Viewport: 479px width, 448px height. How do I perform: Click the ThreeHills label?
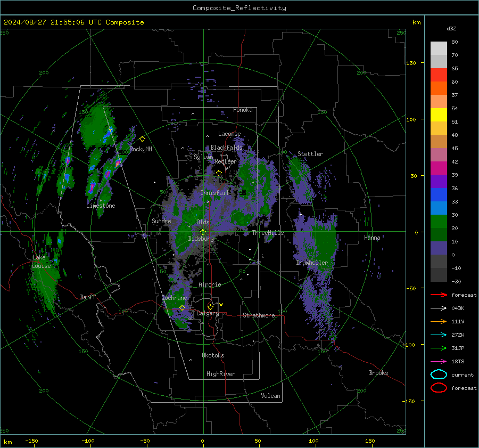click(268, 233)
